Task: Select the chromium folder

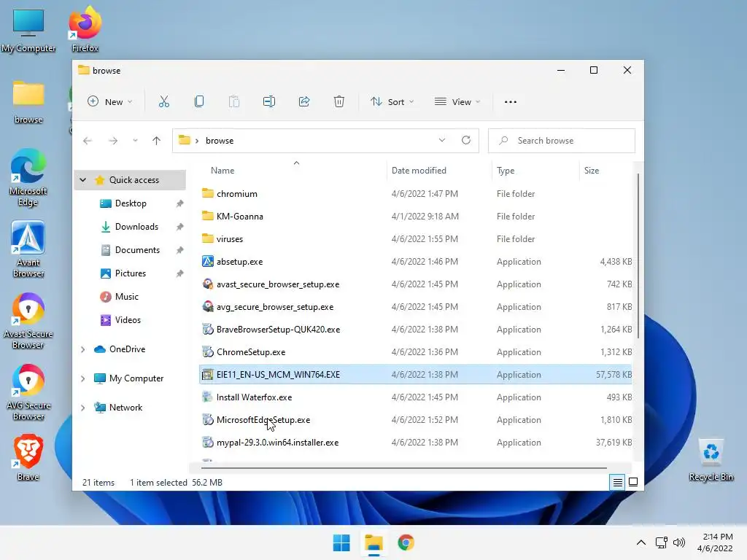Action: [x=415, y=194]
